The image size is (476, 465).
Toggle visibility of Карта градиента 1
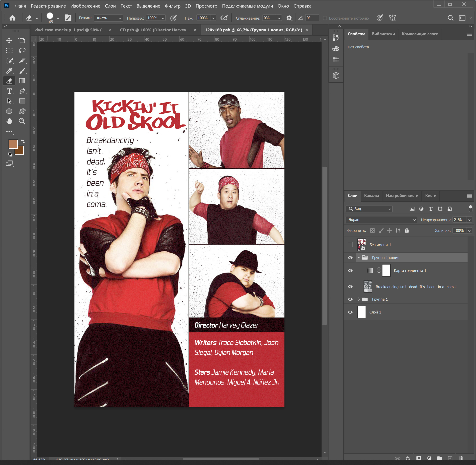point(350,271)
